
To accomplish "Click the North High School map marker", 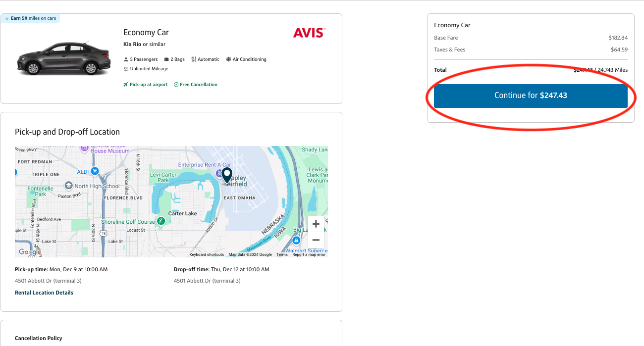I will (68, 186).
